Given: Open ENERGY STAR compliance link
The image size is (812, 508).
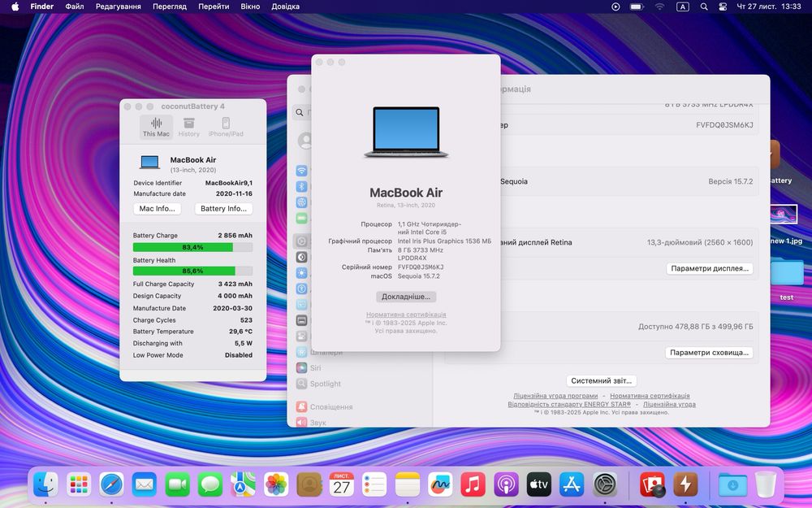Looking at the screenshot, I should coord(569,404).
